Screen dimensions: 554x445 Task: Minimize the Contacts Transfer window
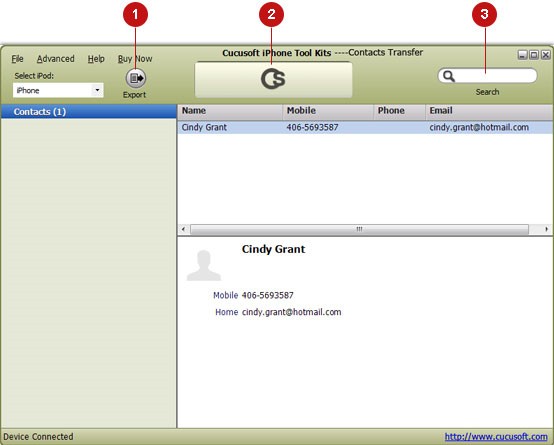[523, 55]
